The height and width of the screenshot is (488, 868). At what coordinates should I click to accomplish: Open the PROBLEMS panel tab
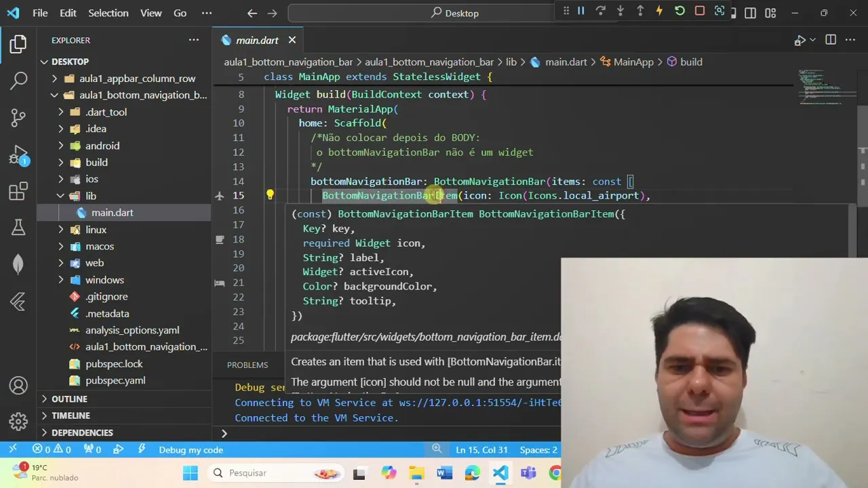click(x=248, y=365)
